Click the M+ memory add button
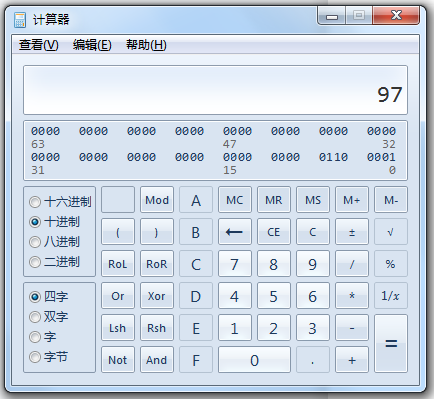Screen dimensions: 434x399 [352, 200]
